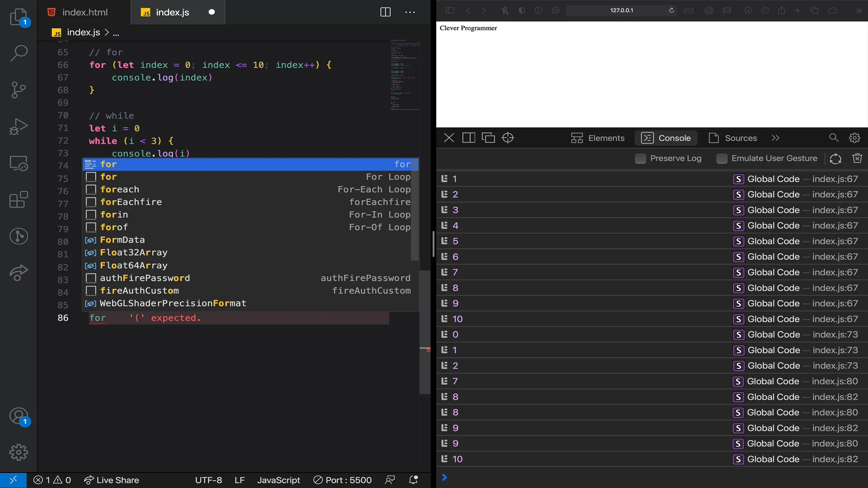
Task: Open the Source Control view
Action: point(19,90)
